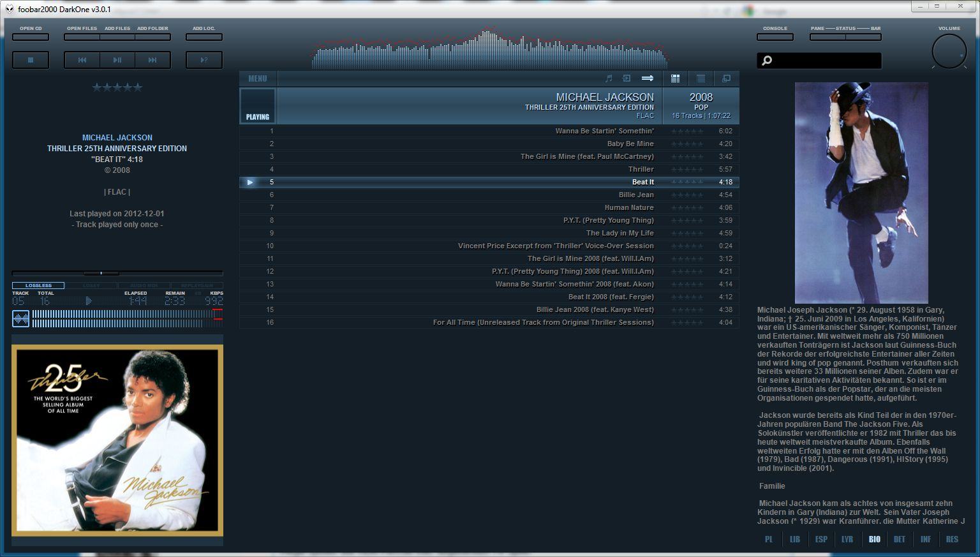Toggle the status BAR button
The height and width of the screenshot is (557, 980).
click(863, 37)
